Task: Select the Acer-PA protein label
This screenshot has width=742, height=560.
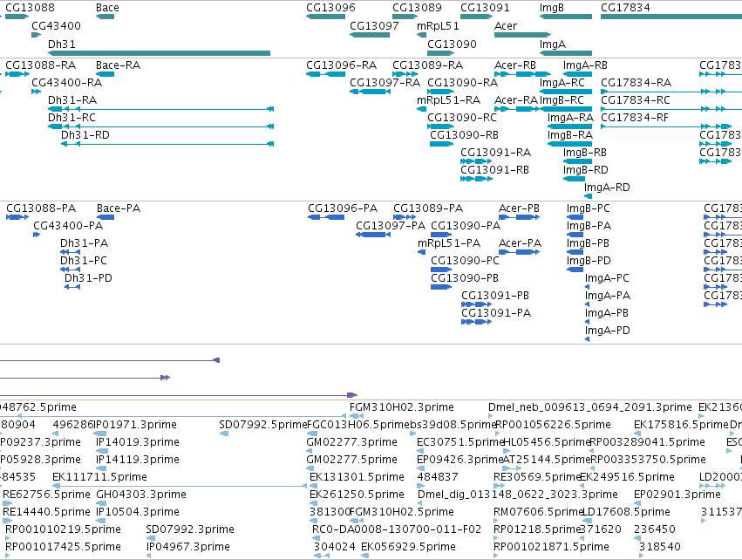Action: [520, 243]
